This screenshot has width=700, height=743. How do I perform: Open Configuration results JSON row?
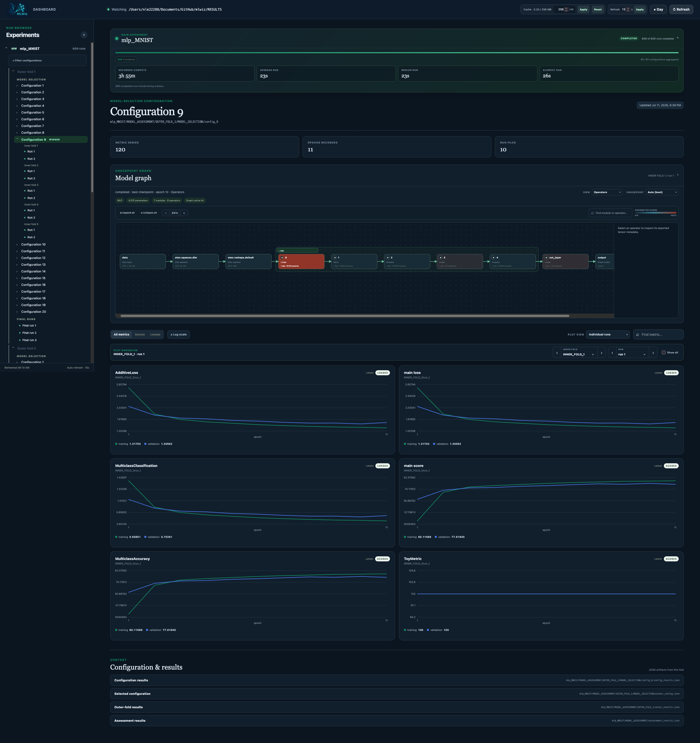[396, 680]
